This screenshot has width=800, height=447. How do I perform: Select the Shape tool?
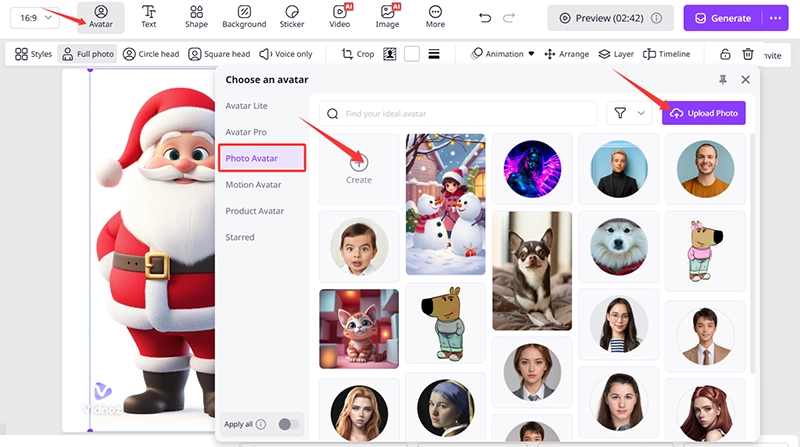click(x=196, y=16)
